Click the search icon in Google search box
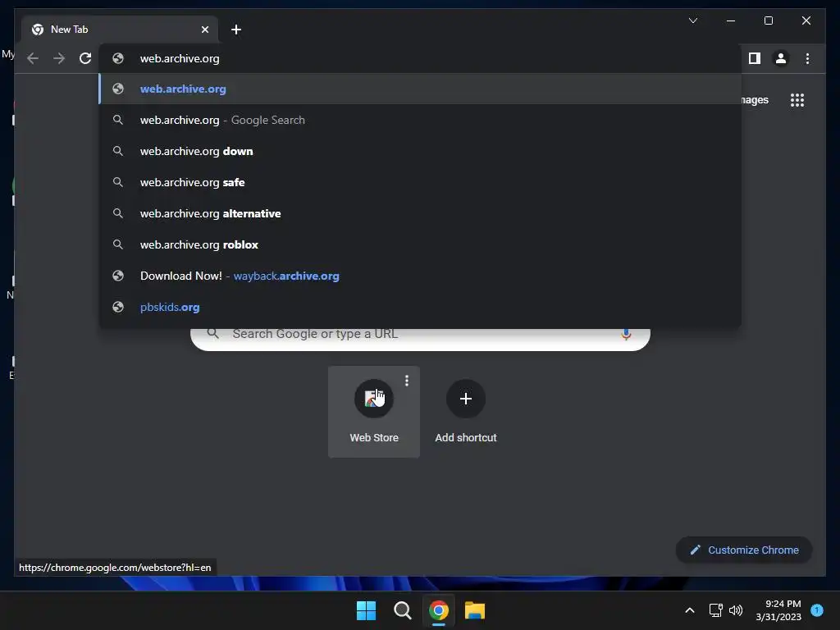The image size is (840, 630). tap(212, 333)
